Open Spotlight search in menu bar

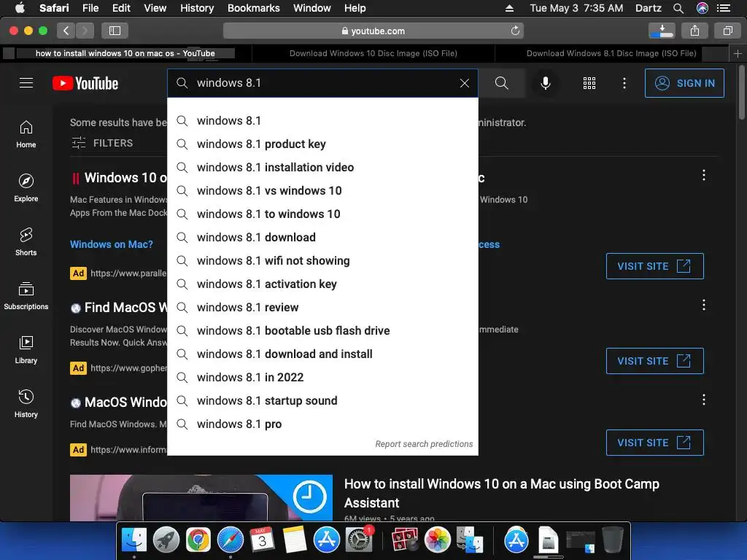coord(678,8)
